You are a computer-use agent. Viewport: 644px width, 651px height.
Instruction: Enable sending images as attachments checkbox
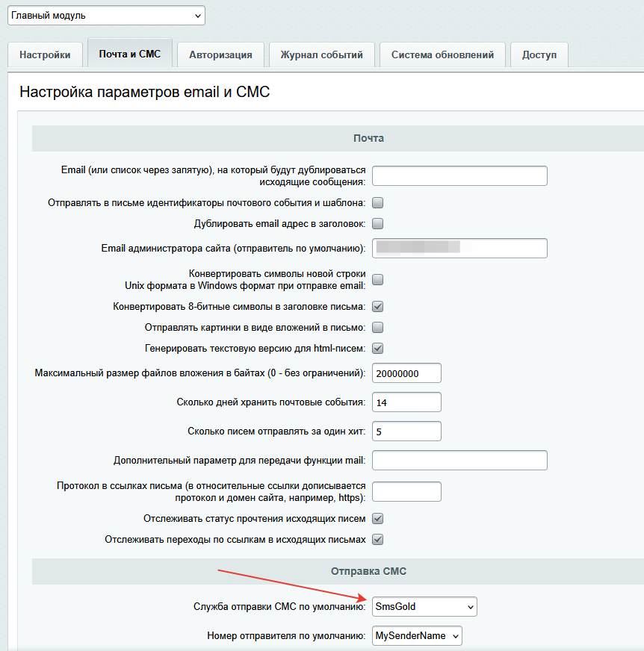378,327
